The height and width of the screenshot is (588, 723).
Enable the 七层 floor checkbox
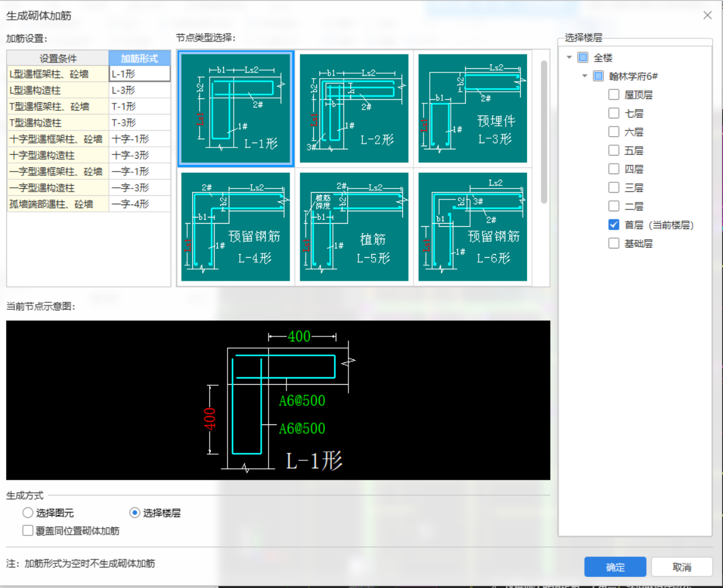(614, 113)
